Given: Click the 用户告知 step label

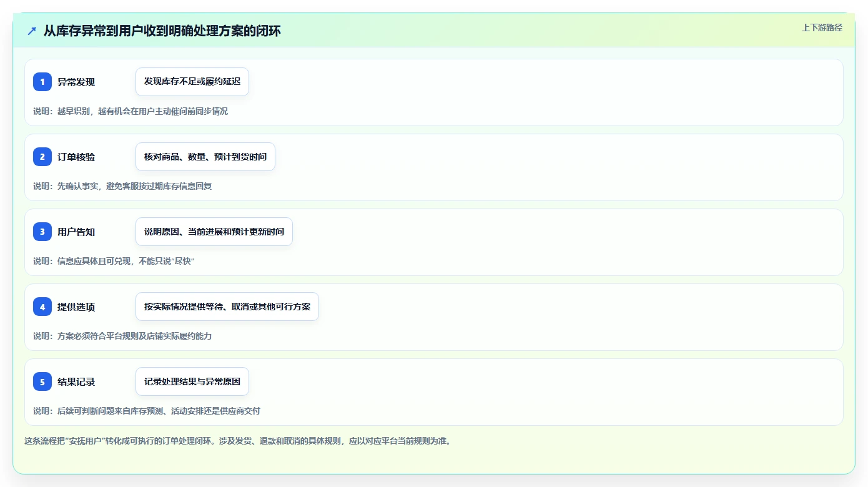Looking at the screenshot, I should point(76,232).
